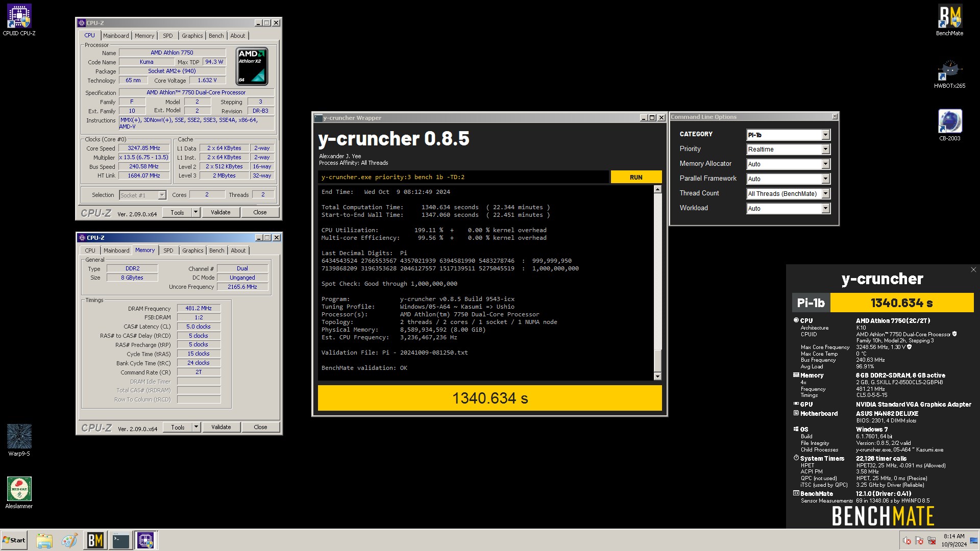Open the Memory Allocator dropdown
980x551 pixels.
pyautogui.click(x=788, y=164)
